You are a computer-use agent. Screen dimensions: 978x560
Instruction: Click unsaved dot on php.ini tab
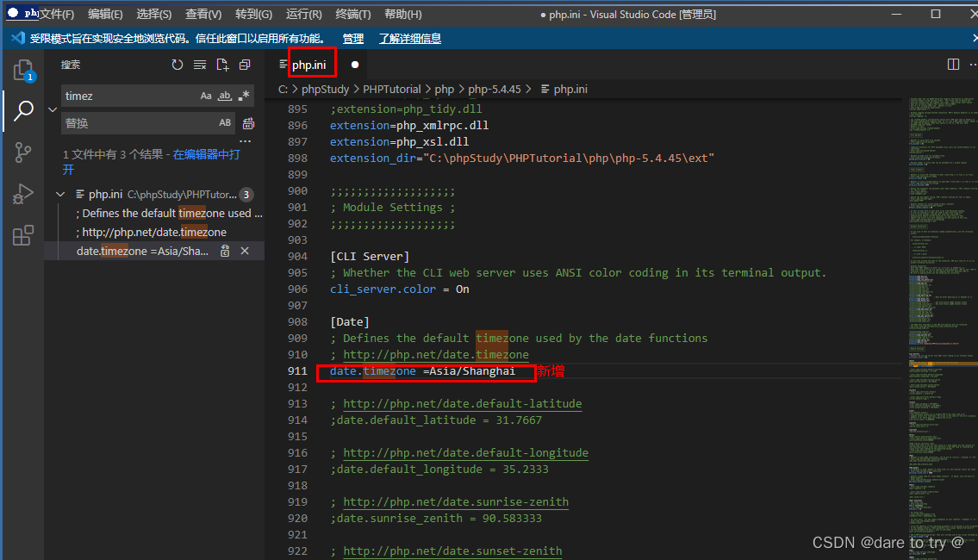coord(355,65)
